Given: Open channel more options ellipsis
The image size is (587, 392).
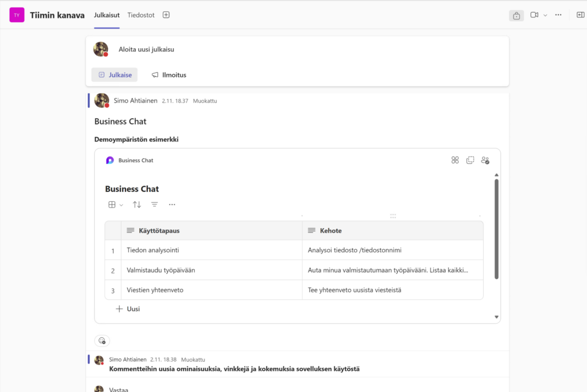Looking at the screenshot, I should coord(558,15).
